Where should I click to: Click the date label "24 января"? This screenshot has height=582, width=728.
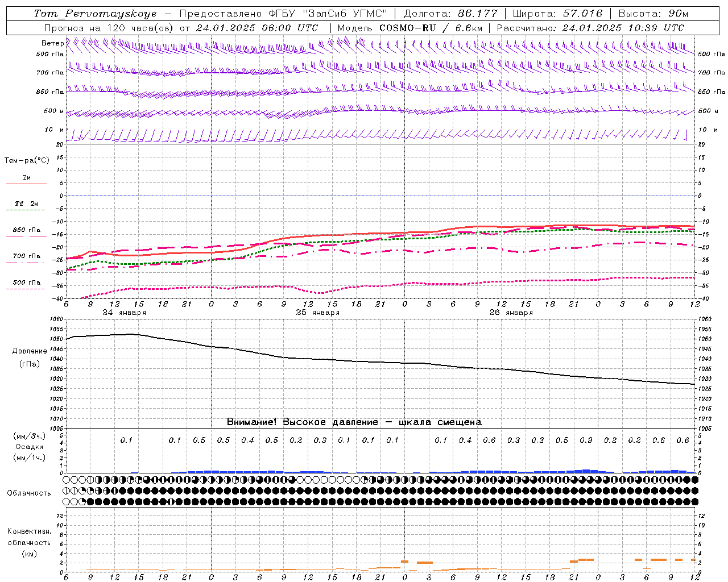point(125,313)
